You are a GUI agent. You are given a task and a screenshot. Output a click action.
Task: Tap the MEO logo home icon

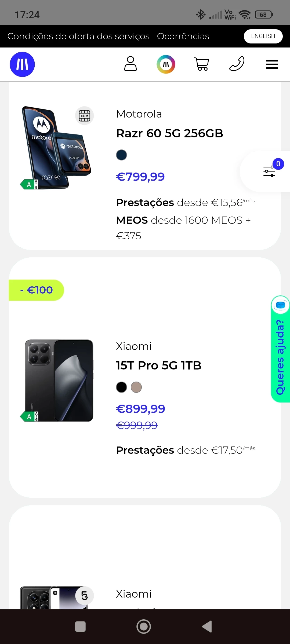coord(22,64)
